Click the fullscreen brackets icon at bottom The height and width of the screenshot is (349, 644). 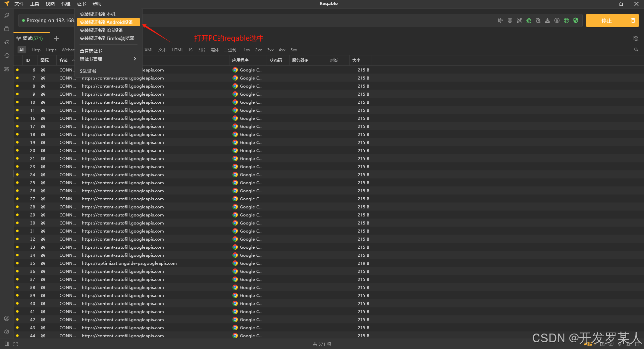tap(15, 344)
